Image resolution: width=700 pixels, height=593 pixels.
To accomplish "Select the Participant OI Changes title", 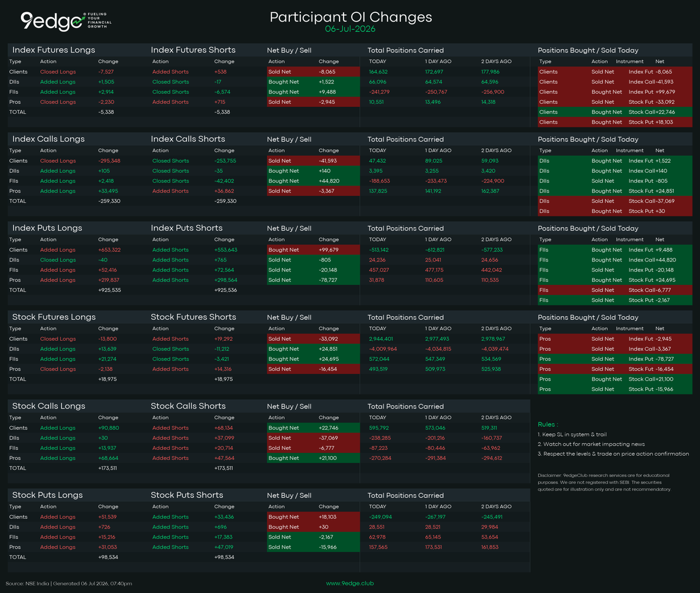I will click(351, 17).
